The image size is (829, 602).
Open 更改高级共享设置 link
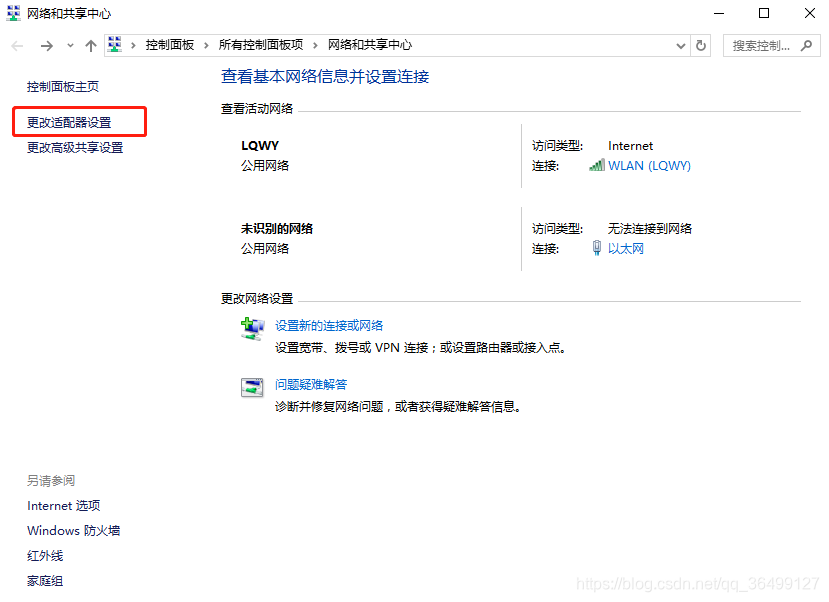(75, 147)
